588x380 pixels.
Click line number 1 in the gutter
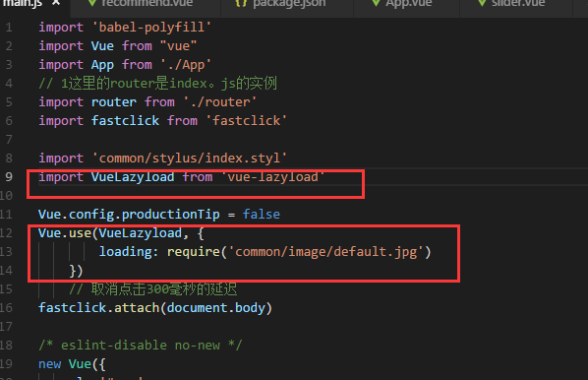(x=9, y=28)
